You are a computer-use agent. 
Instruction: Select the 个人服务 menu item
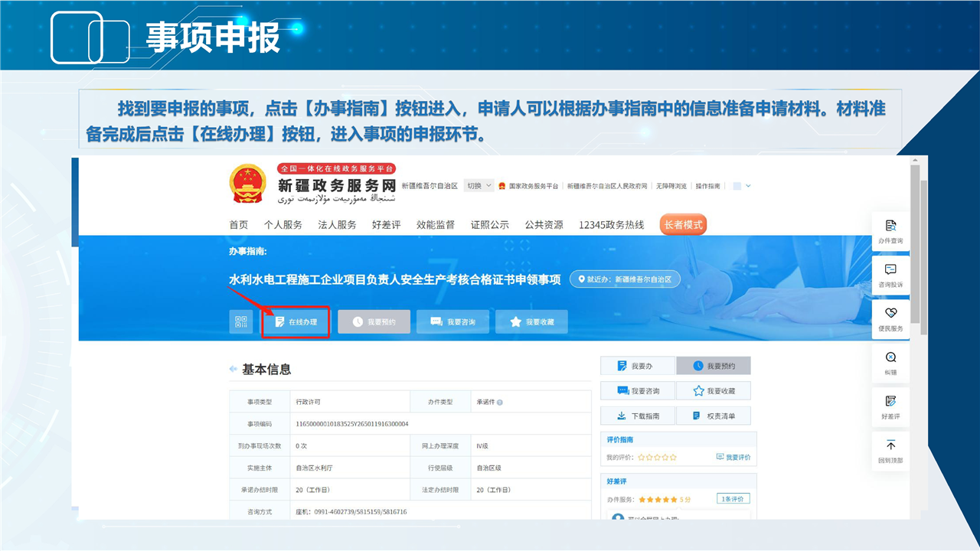tap(283, 225)
